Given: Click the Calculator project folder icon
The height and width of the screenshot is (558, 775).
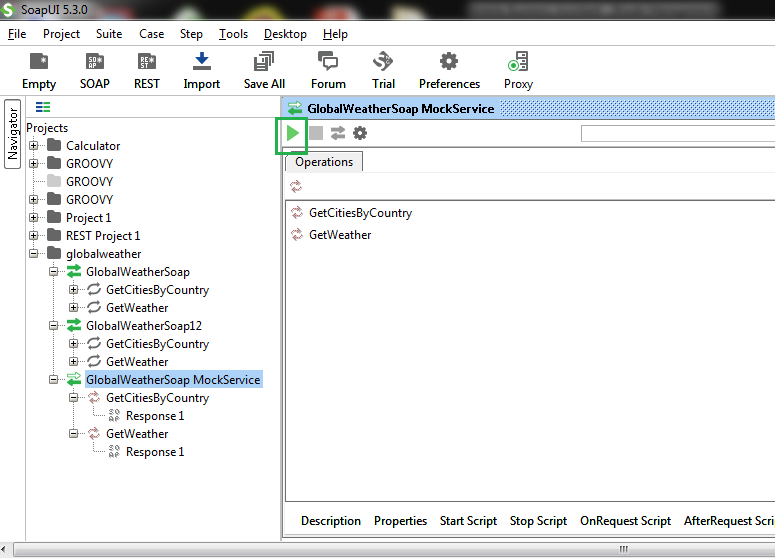Looking at the screenshot, I should click(x=54, y=145).
